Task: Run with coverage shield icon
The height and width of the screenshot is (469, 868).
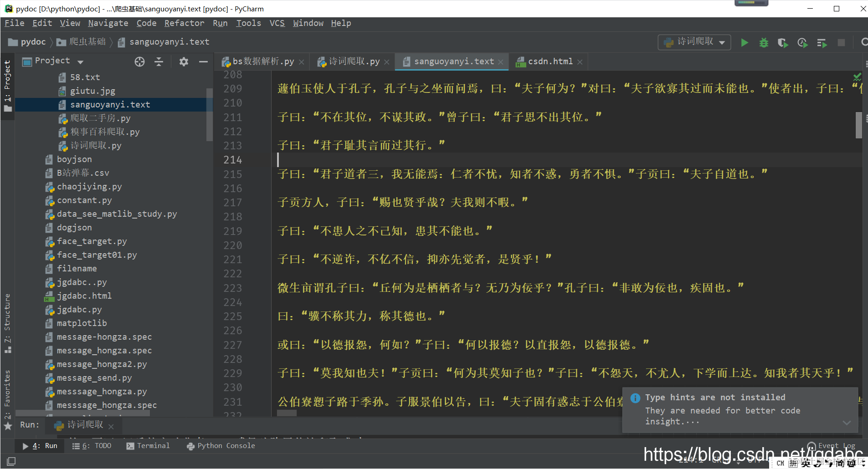Action: point(783,42)
